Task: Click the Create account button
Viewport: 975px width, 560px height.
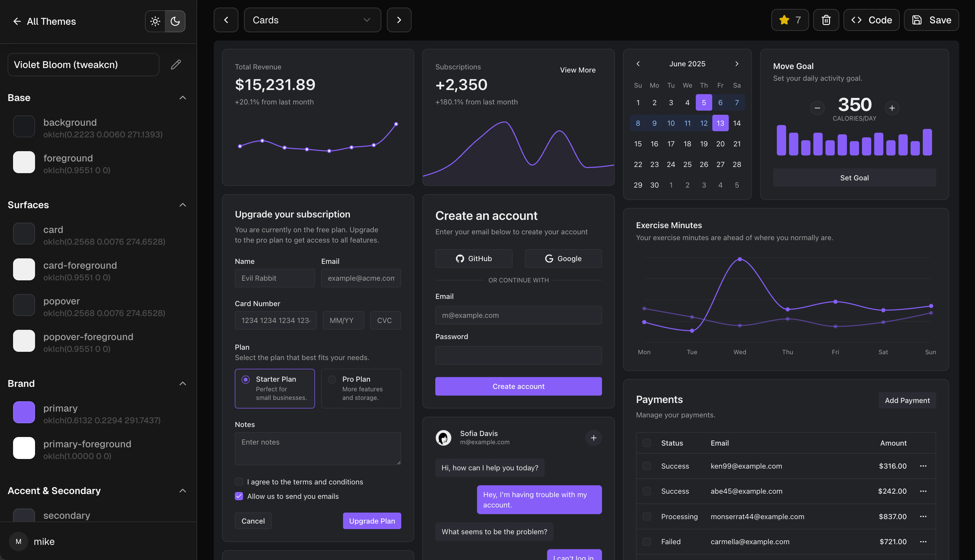Action: [518, 386]
